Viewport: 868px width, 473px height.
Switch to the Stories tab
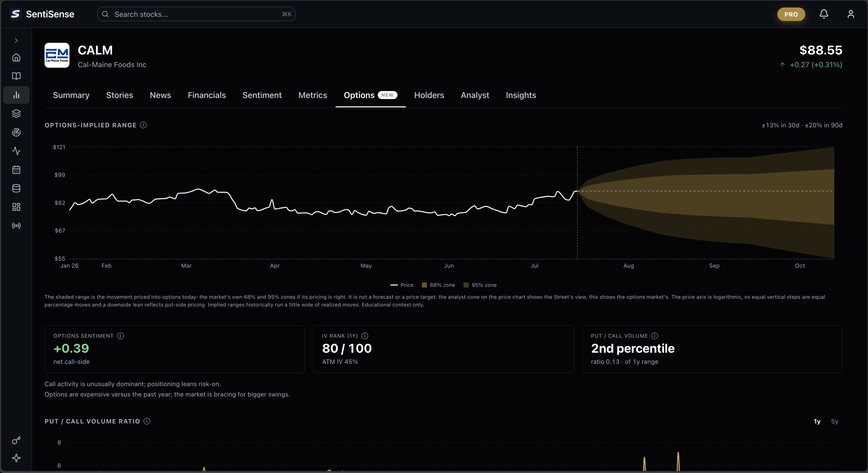[120, 95]
